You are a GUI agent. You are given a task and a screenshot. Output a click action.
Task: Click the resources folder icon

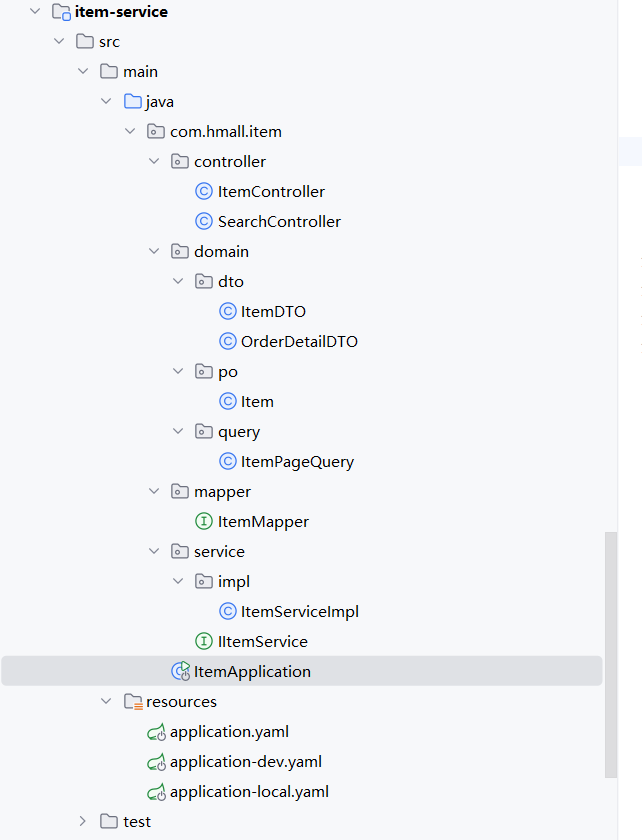[133, 702]
